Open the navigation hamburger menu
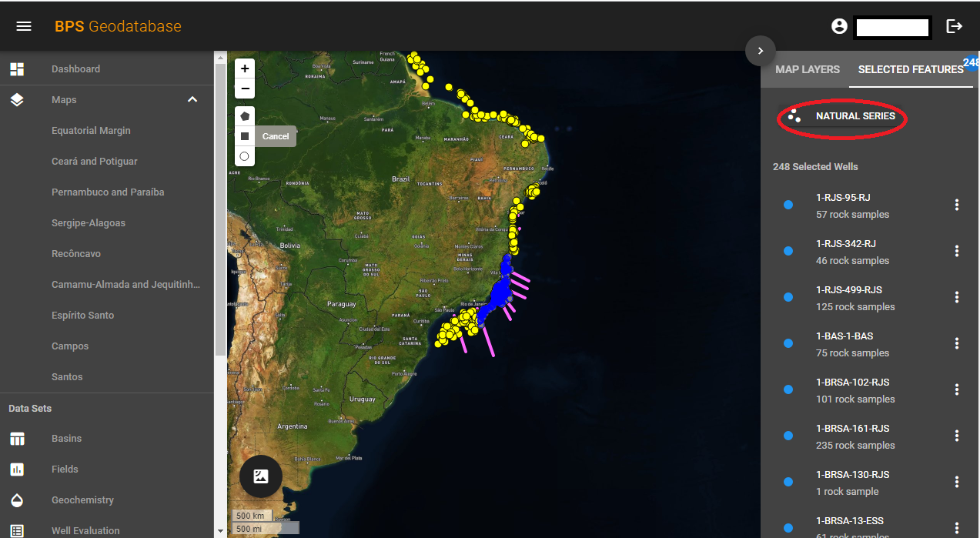 [x=23, y=25]
